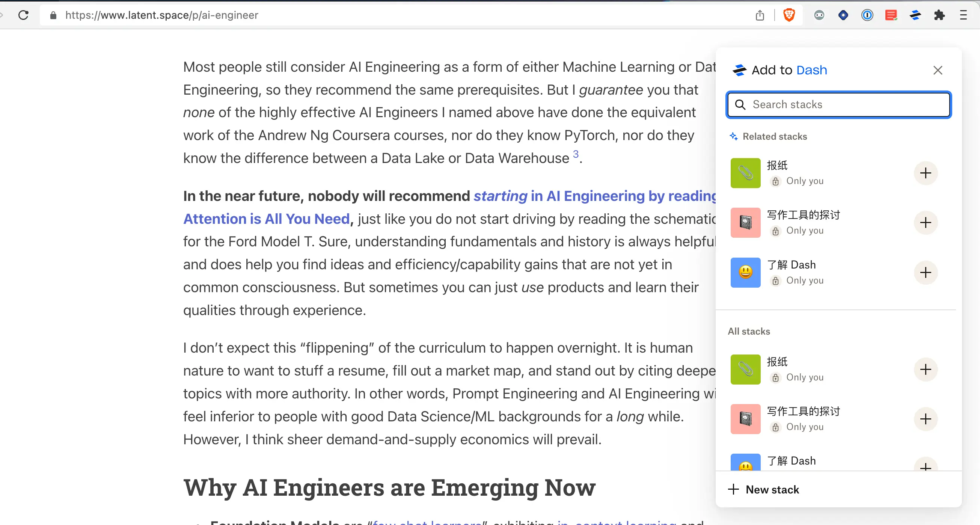The width and height of the screenshot is (980, 525).
Task: Click the share icon in the address bar
Action: coord(760,15)
